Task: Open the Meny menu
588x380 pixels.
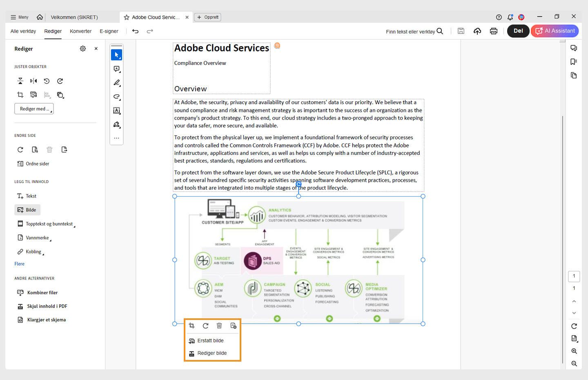Action: 19,17
